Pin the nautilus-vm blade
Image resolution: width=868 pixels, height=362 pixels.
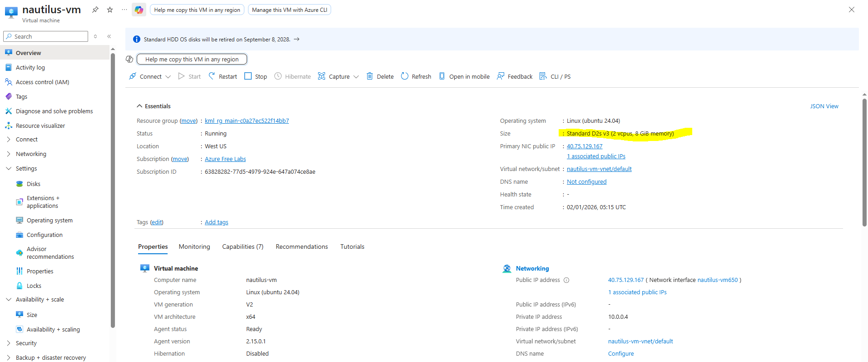[95, 10]
